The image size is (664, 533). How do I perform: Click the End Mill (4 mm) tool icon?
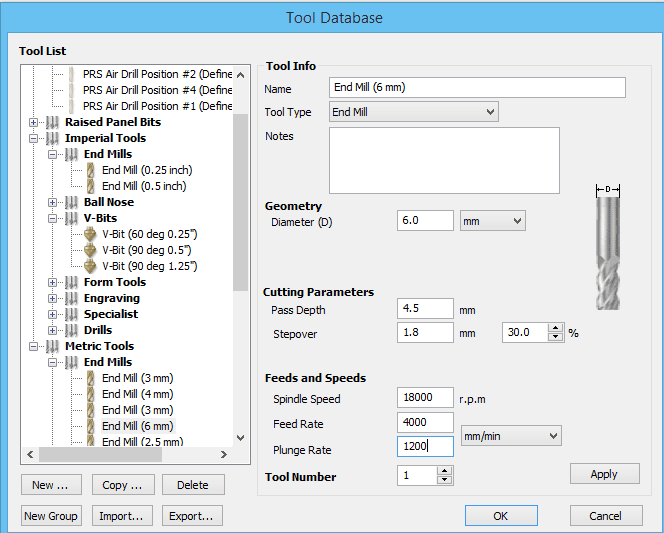[90, 394]
